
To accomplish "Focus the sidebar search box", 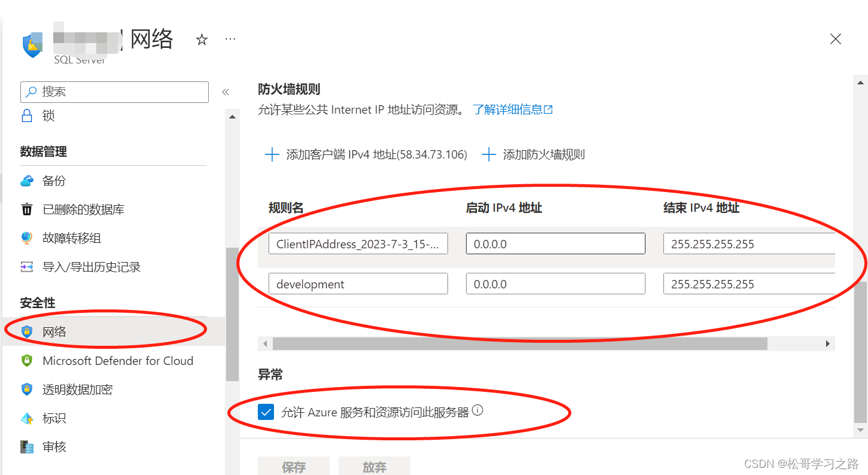I will pyautogui.click(x=114, y=92).
